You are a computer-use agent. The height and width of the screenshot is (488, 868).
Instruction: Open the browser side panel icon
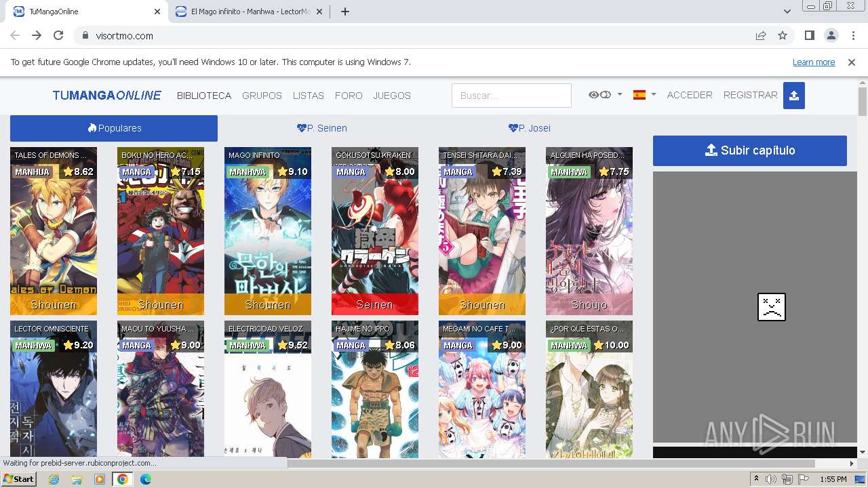click(809, 35)
